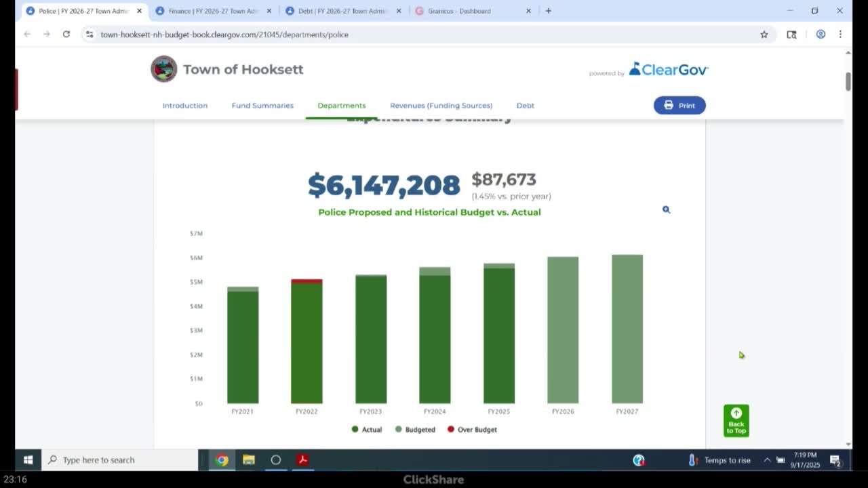Open File Explorer from the taskbar
Image resolution: width=868 pixels, height=488 pixels.
click(249, 460)
